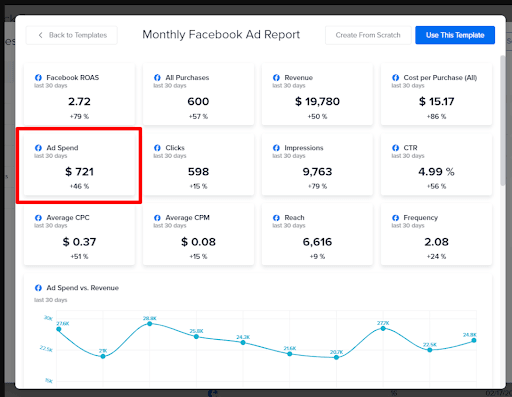This screenshot has width=512, height=397.
Task: Click the 28.8K data point on chart
Action: point(150,324)
